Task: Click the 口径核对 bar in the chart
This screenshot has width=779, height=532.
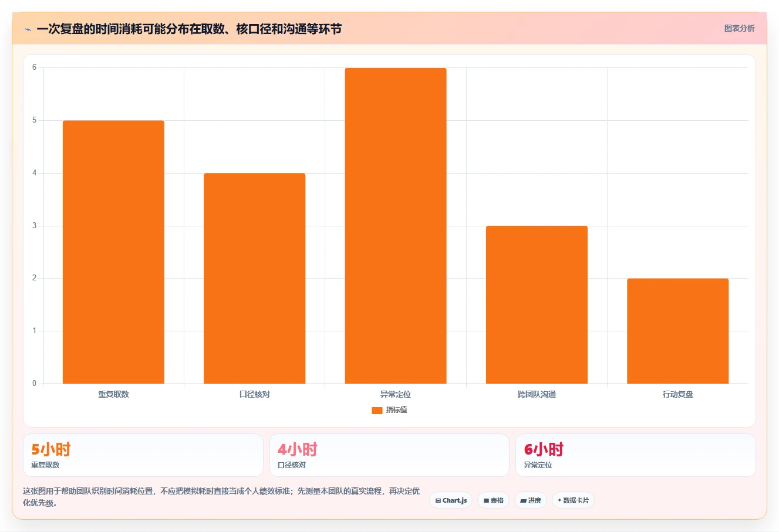Action: pos(254,279)
